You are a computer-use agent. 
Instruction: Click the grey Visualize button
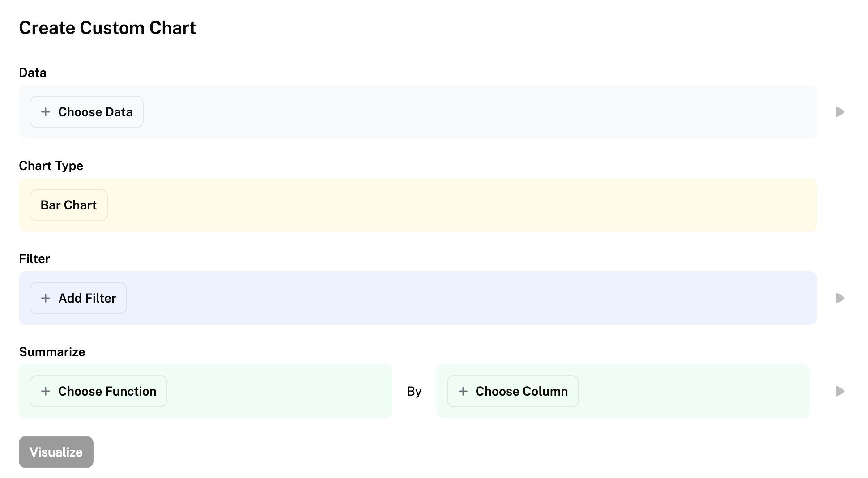[x=56, y=452]
